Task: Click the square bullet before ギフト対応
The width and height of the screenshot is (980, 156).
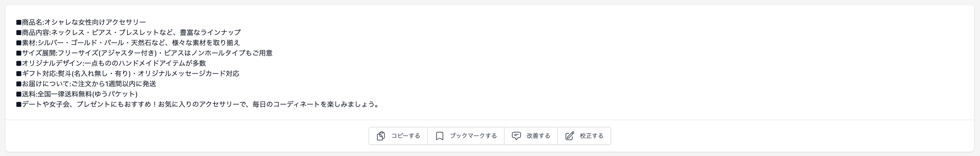Action: point(19,74)
